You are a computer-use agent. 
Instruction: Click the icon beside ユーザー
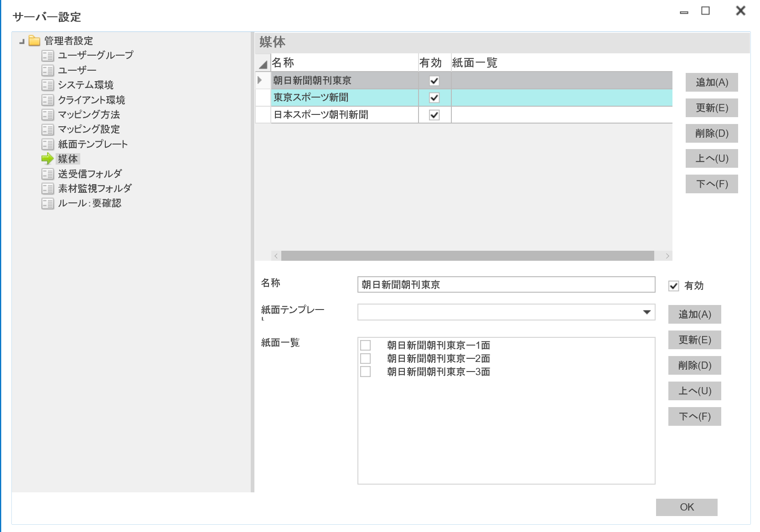48,70
